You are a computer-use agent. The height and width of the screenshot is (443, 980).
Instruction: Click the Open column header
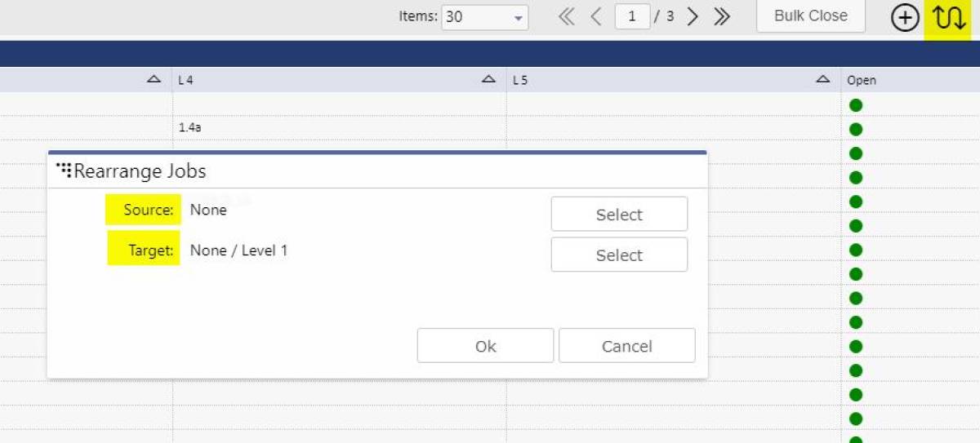coord(862,80)
